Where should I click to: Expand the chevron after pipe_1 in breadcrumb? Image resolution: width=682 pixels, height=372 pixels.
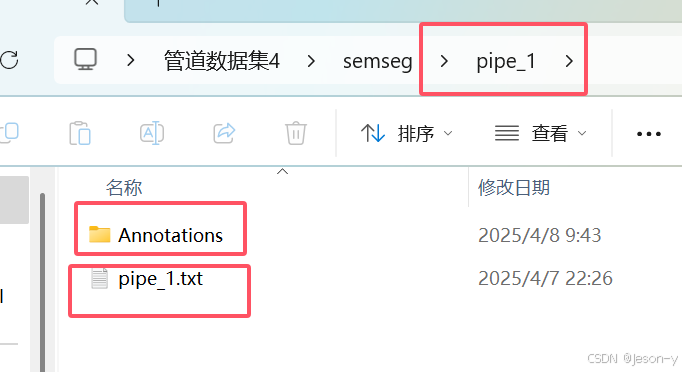(x=569, y=61)
